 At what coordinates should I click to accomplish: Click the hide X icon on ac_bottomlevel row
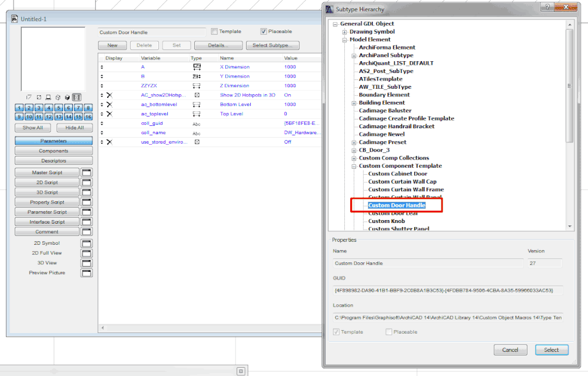tap(109, 105)
